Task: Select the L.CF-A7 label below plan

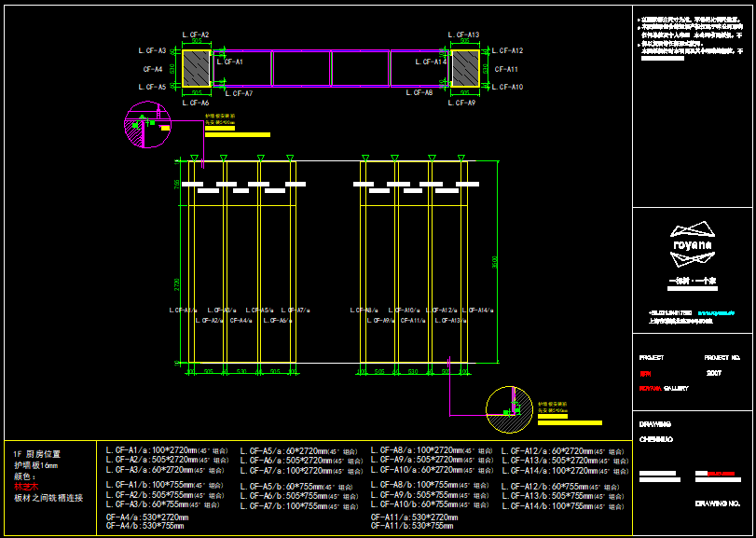Action: coord(238,93)
